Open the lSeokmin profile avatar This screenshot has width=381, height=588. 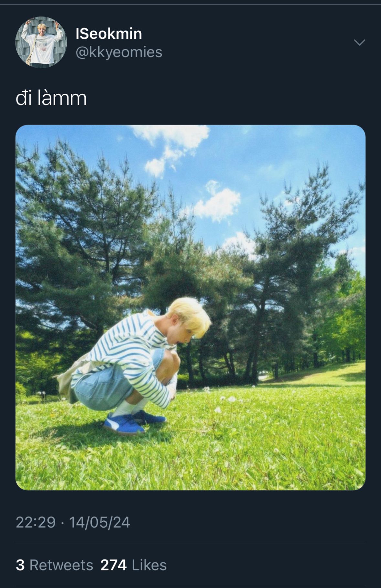[41, 42]
